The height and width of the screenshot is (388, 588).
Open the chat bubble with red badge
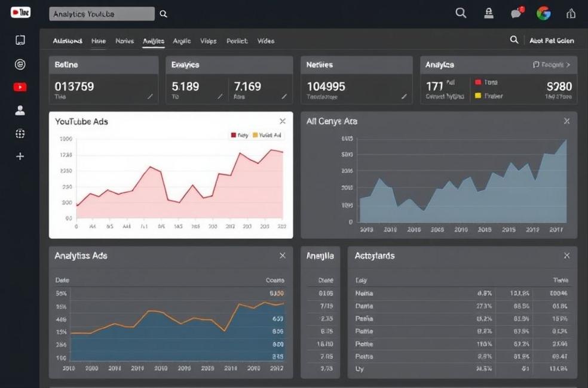(516, 13)
